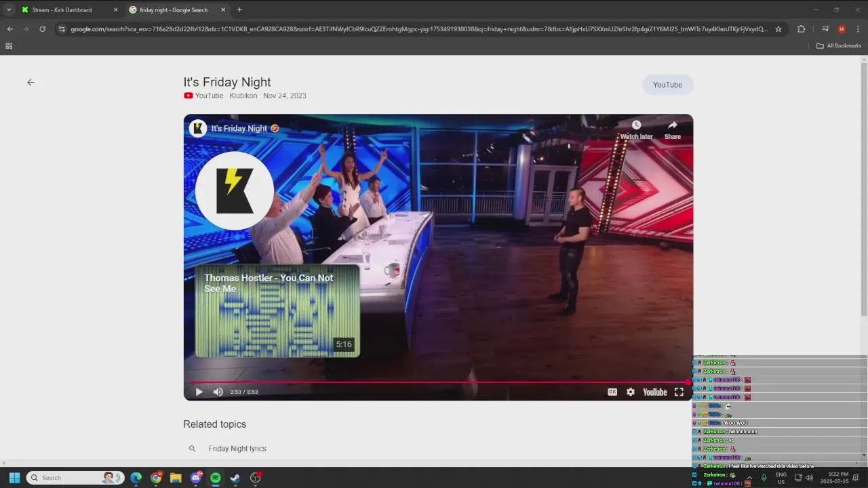Image resolution: width=868 pixels, height=488 pixels.
Task: Open the media controls icon in toolbar
Action: click(x=825, y=29)
